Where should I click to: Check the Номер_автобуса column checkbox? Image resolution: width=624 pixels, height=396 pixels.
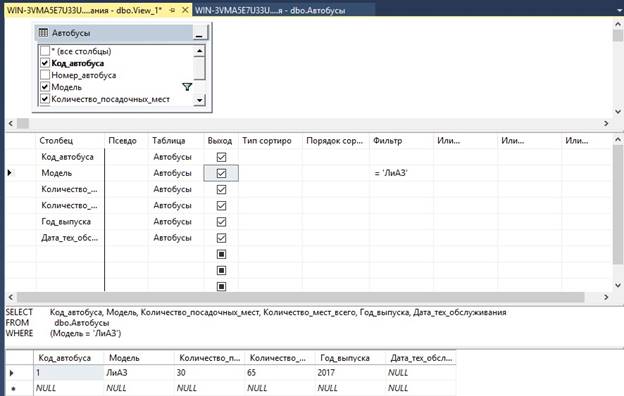pyautogui.click(x=45, y=75)
